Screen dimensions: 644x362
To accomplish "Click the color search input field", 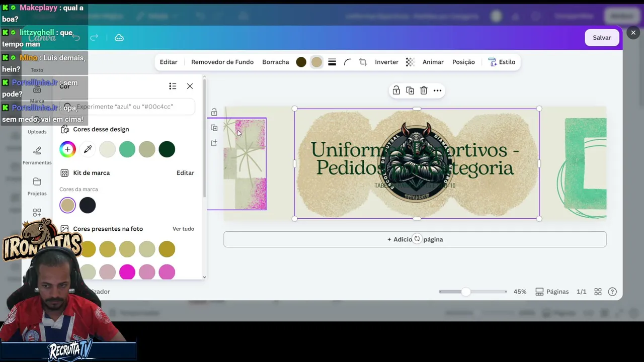I will [127, 107].
